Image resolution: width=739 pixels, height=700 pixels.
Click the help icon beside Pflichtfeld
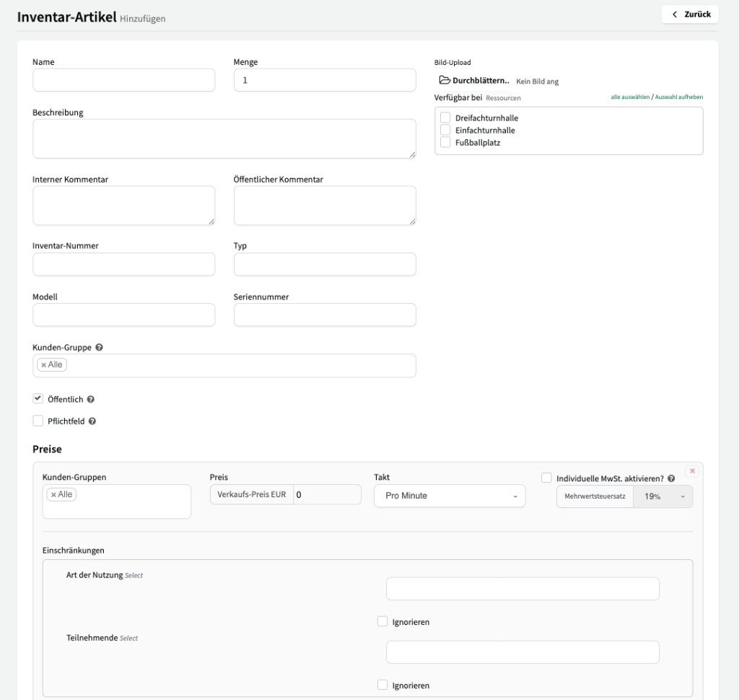pos(92,421)
